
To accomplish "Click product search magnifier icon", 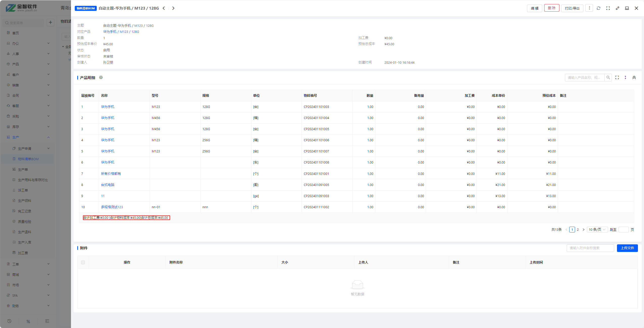I will point(608,78).
